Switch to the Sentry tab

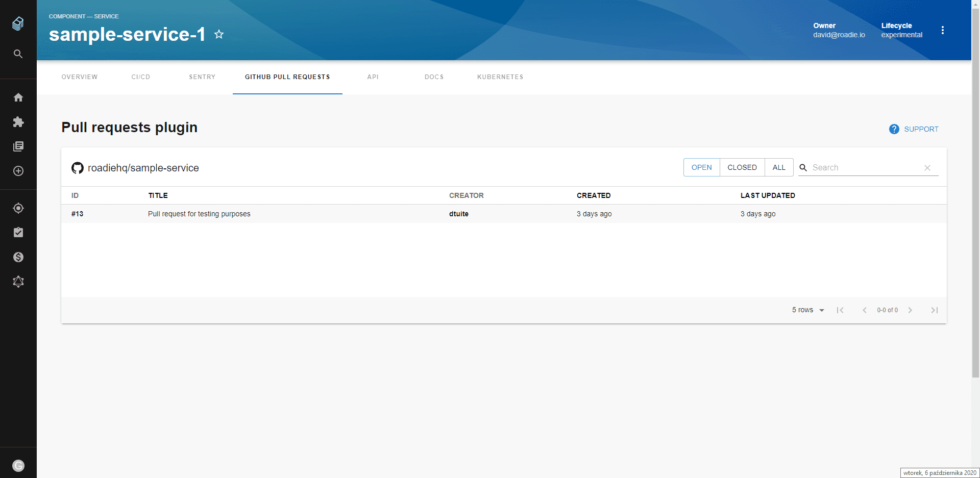(x=202, y=77)
